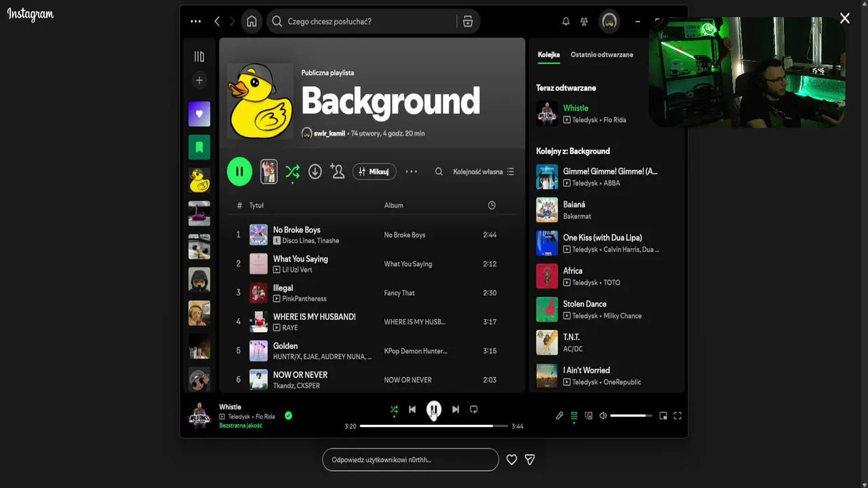Open the duck playlist in sidebar
The width and height of the screenshot is (868, 488).
point(199,180)
